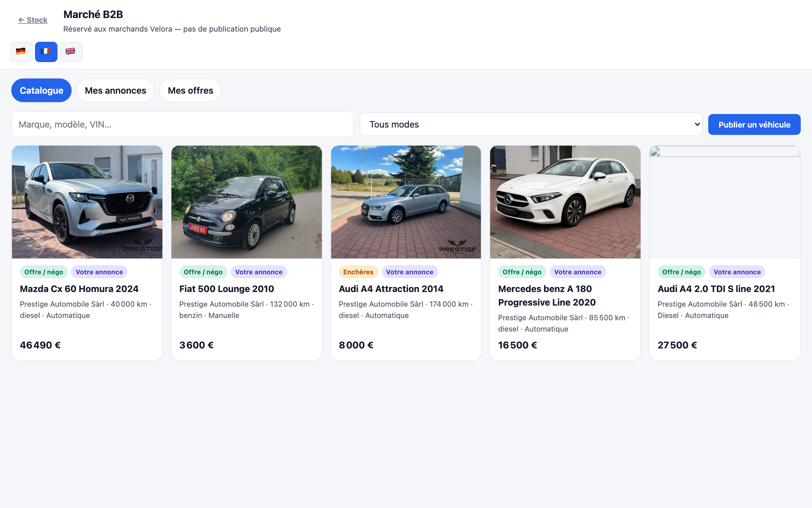Click Audi details line with 174 000 km

[x=406, y=310]
